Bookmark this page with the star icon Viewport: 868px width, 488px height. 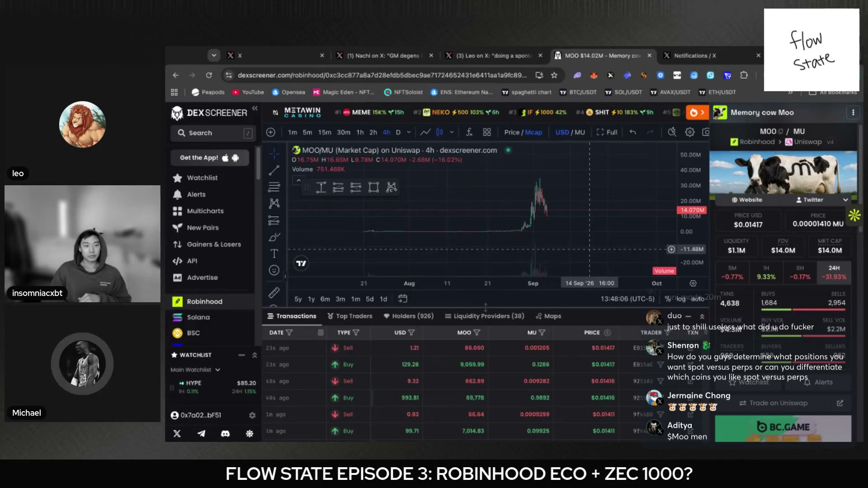pyautogui.click(x=554, y=75)
